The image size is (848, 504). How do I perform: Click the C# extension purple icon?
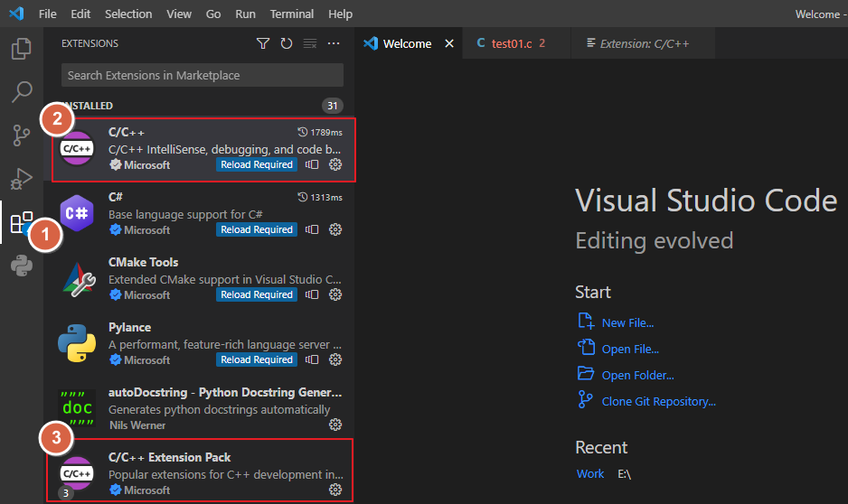tap(77, 213)
